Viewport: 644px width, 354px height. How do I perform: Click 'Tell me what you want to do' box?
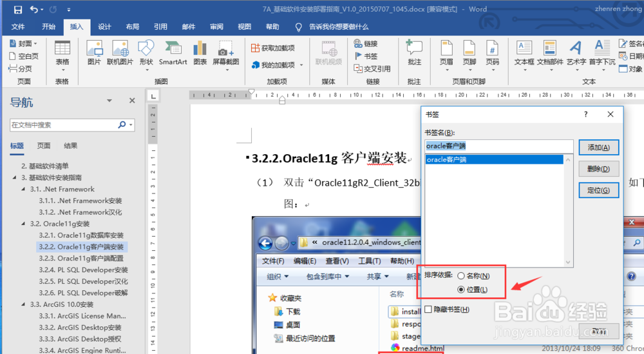tap(339, 26)
